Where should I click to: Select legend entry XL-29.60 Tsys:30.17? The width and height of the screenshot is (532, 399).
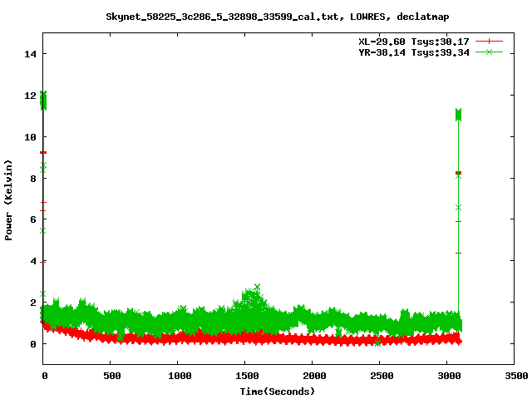pyautogui.click(x=414, y=42)
